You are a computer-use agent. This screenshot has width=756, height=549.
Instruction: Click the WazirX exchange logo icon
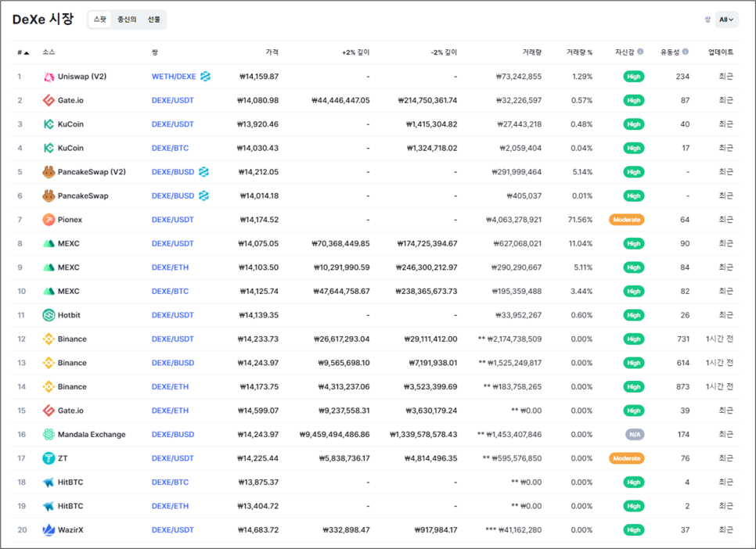point(49,529)
